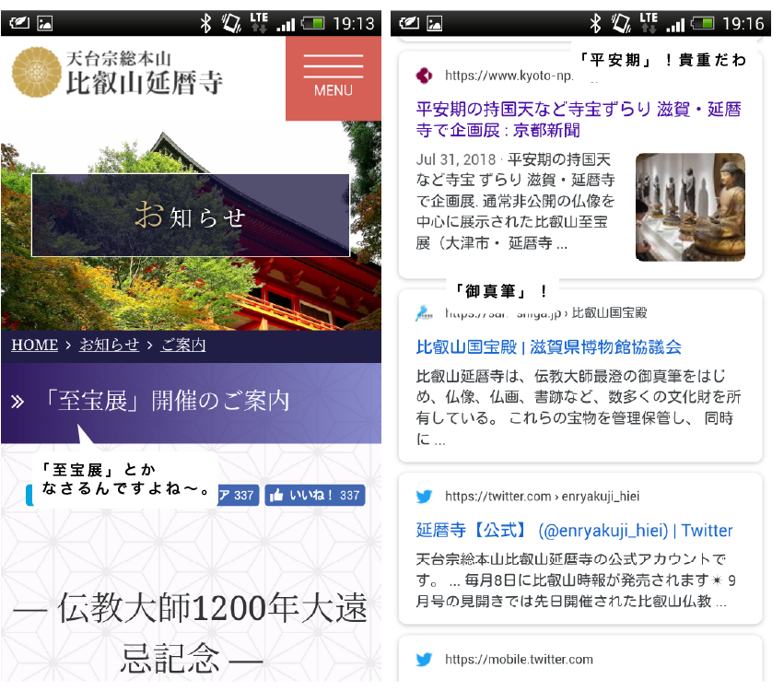Tap the vibrate mode icon in 19:13 status bar
This screenshot has height=691, width=784.
[x=231, y=23]
